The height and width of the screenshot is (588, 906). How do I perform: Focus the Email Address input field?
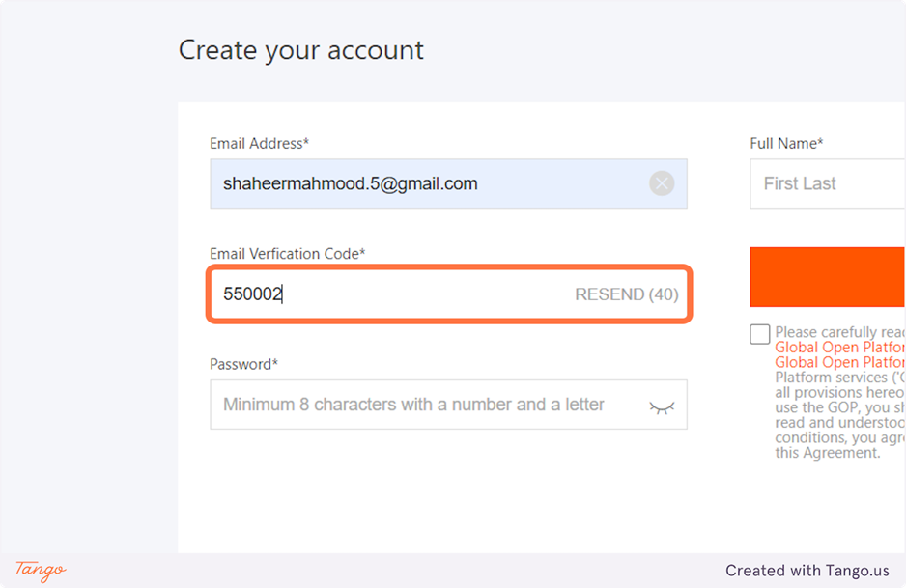click(x=425, y=183)
